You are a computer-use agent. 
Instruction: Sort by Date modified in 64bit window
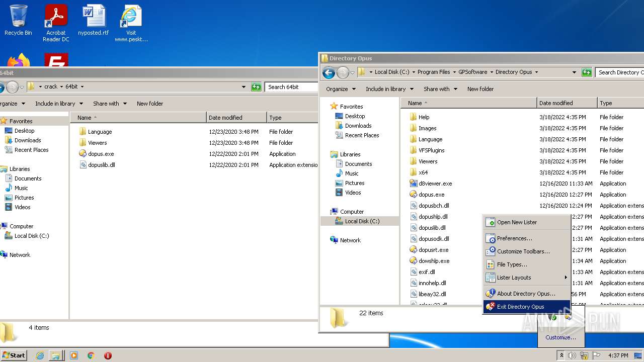(236, 118)
